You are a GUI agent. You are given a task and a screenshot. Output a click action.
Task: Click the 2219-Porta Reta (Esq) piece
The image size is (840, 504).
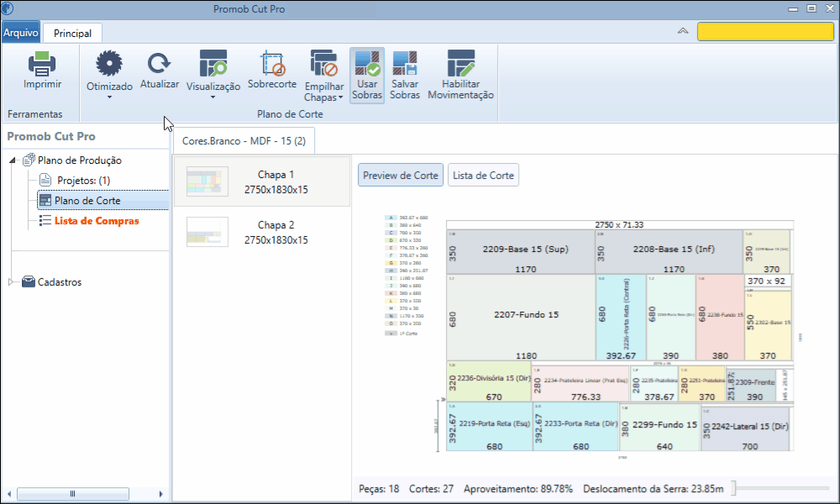pos(489,427)
